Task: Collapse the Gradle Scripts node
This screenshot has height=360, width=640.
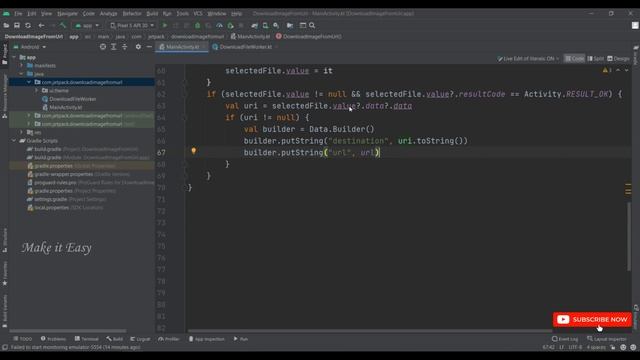Action: [x=15, y=141]
